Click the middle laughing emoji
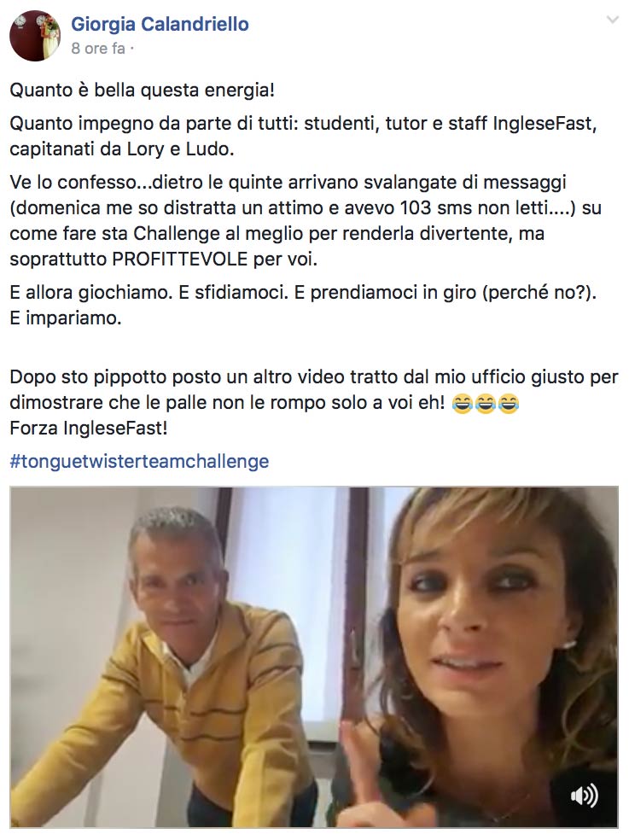This screenshot has width=629, height=840. [485, 404]
